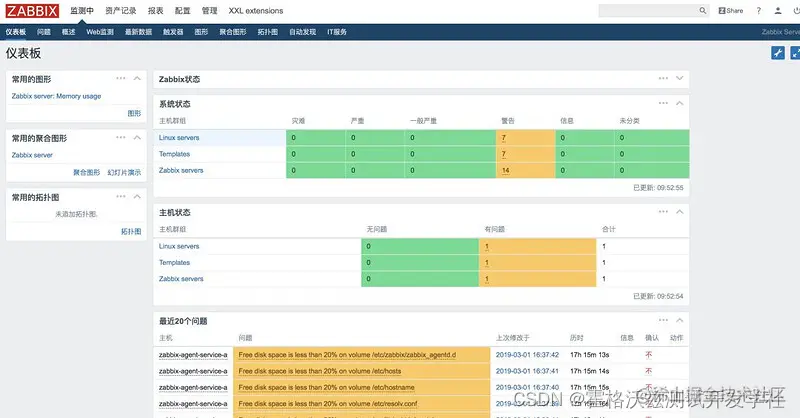Open options menu of 常用的拓扑图 widget
Viewport: 800px width, 418px height.
(x=120, y=197)
